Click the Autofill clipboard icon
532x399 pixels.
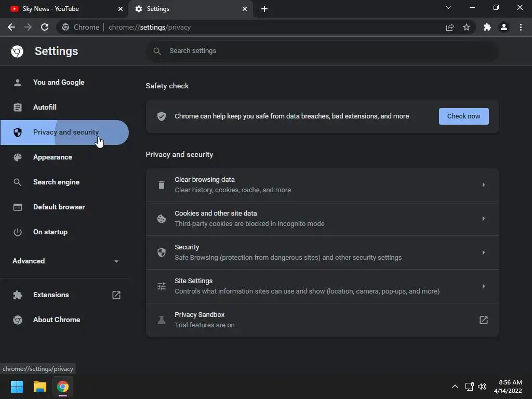[18, 107]
